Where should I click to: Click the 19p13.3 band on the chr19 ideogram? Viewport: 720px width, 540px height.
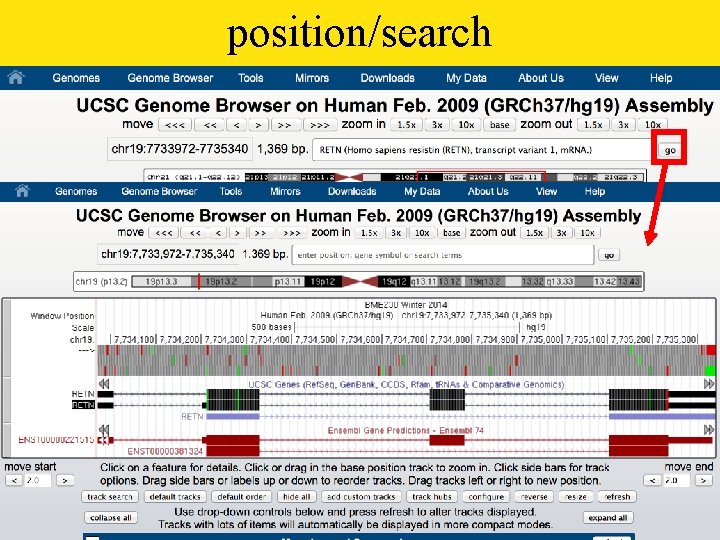[x=162, y=281]
